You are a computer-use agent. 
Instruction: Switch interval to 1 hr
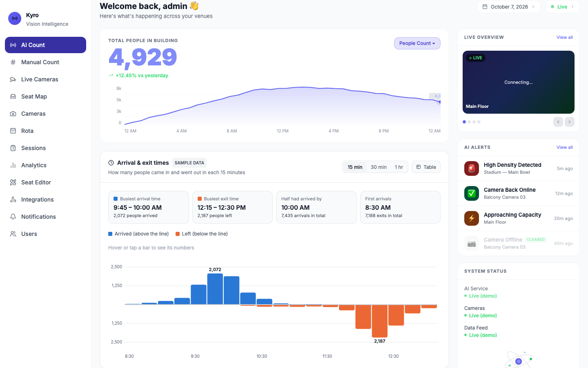point(399,167)
